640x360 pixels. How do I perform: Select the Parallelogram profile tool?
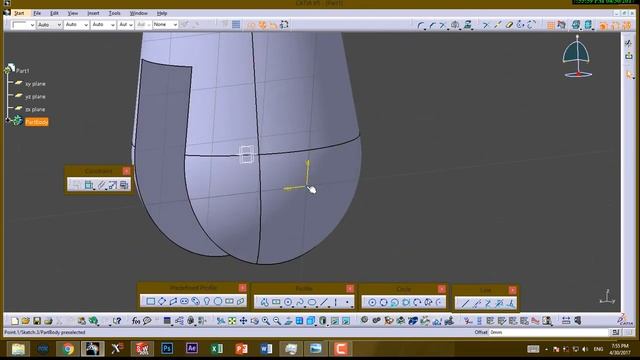click(x=173, y=302)
